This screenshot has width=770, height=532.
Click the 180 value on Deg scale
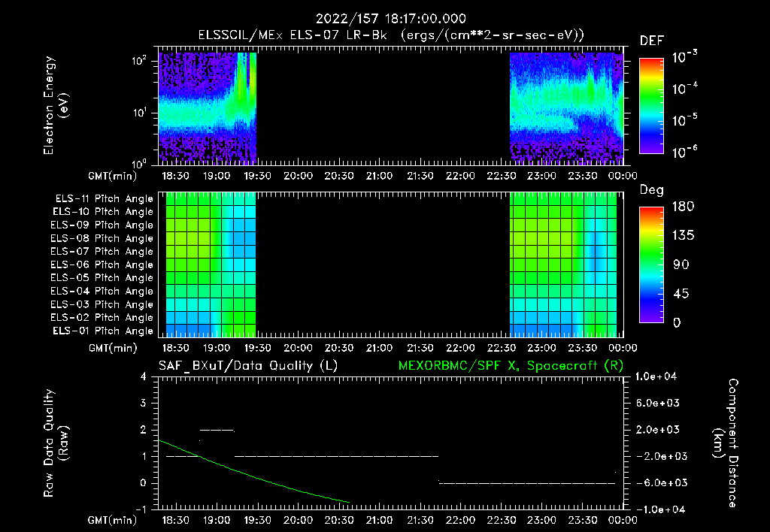point(683,206)
